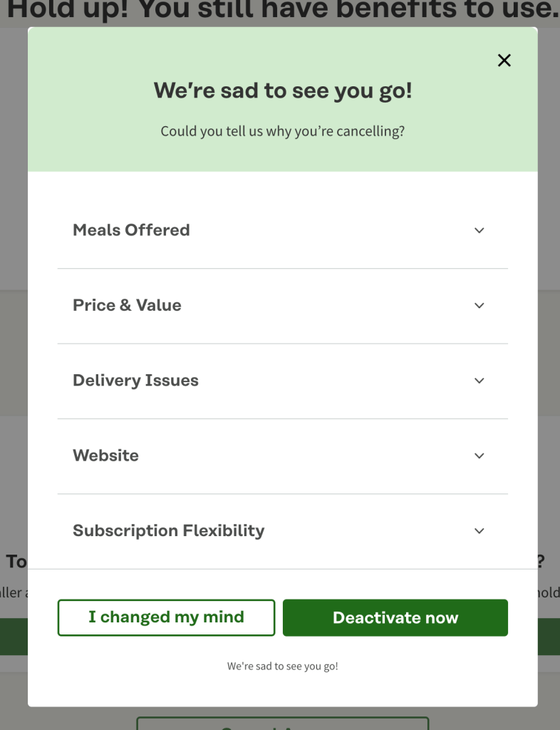Click the I changed my mind button

[x=166, y=617]
